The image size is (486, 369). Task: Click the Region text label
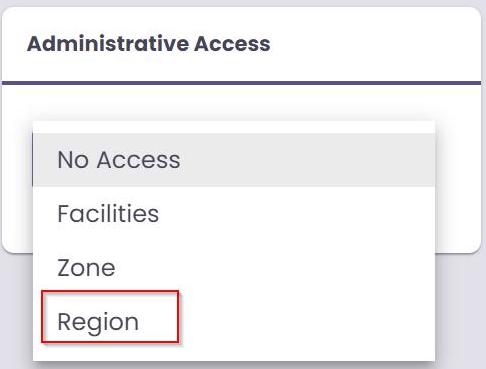98,323
